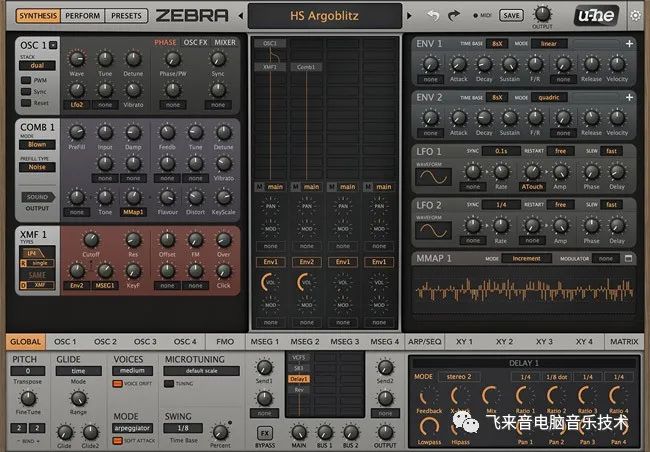Mute the second mixer lane M button
The image size is (650, 452).
[295, 187]
